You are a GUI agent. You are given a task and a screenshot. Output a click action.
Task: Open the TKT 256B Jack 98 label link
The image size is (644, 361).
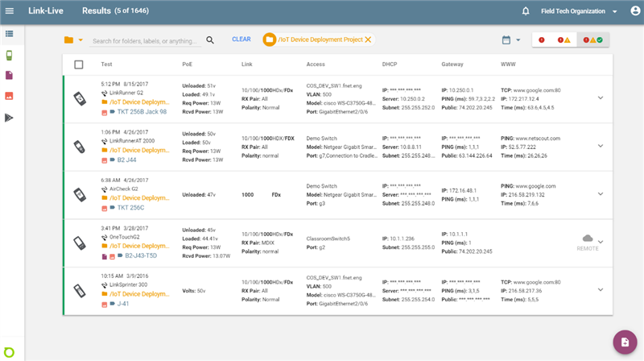(x=142, y=112)
